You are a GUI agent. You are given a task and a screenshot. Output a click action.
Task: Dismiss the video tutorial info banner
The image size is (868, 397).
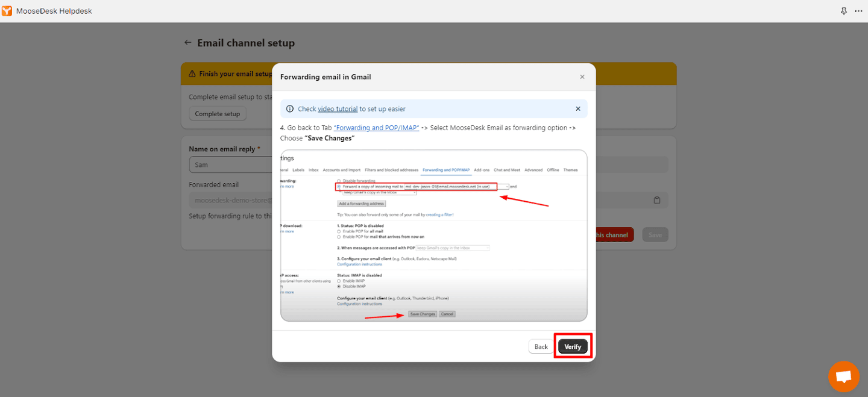coord(577,109)
